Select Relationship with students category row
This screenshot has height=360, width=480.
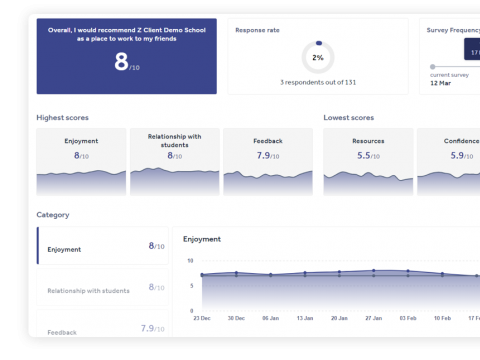tap(103, 287)
